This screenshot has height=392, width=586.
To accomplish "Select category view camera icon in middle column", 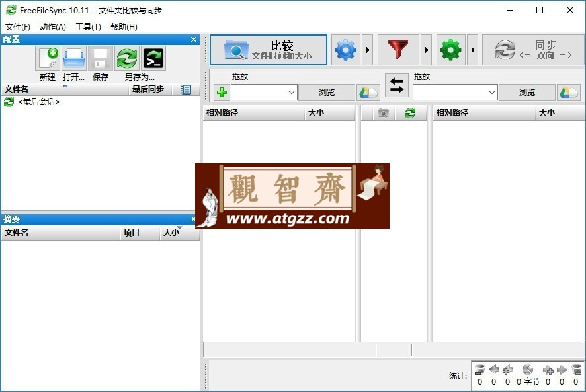I will coord(384,113).
